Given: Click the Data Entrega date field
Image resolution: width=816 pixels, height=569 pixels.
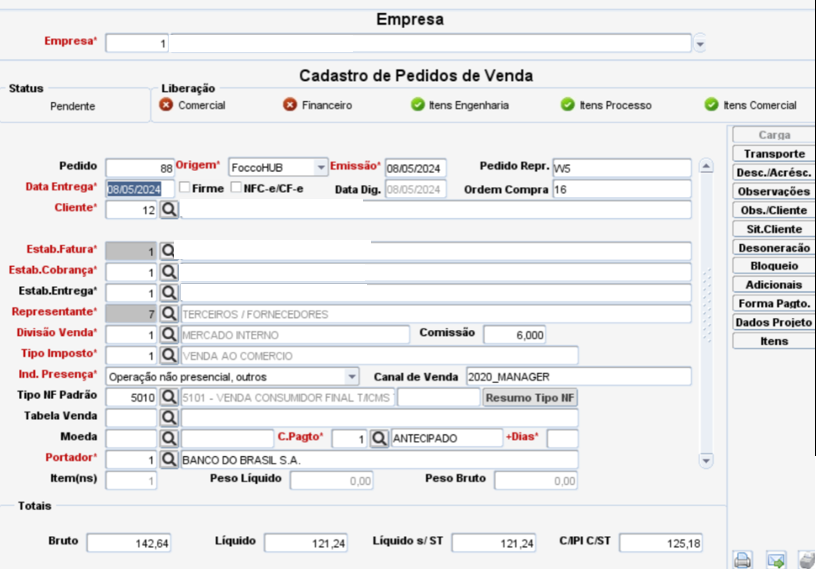Looking at the screenshot, I should coord(140,189).
